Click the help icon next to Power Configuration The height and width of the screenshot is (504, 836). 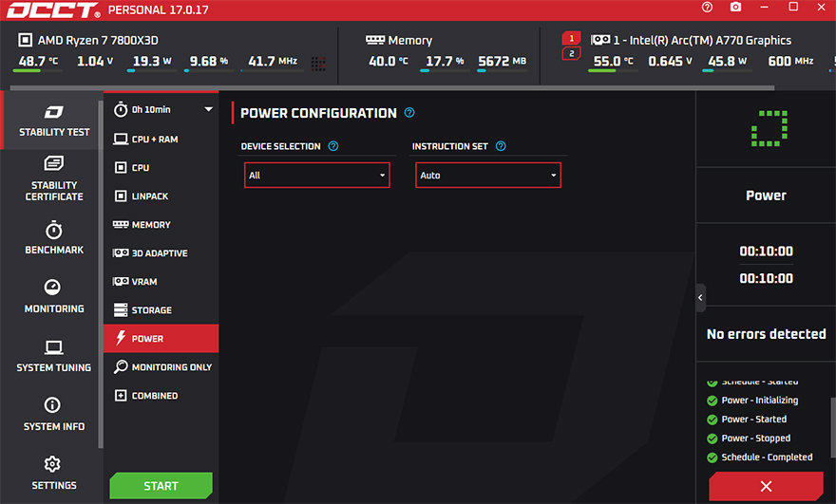[409, 112]
